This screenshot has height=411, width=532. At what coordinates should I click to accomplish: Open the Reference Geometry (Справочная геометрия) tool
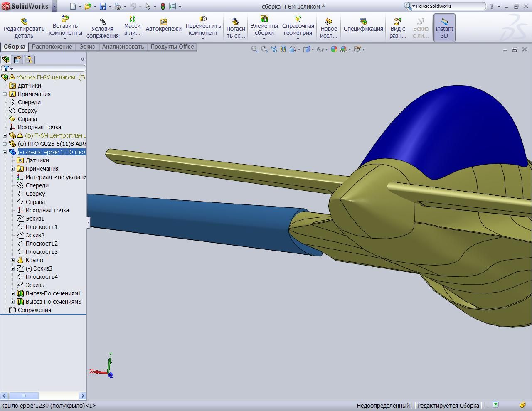point(298,19)
